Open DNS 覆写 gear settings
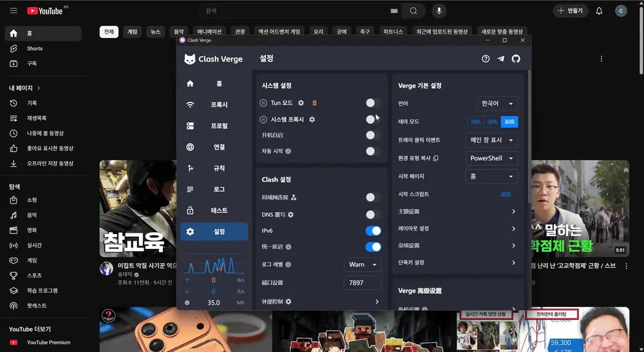644x352 pixels. pyautogui.click(x=291, y=215)
